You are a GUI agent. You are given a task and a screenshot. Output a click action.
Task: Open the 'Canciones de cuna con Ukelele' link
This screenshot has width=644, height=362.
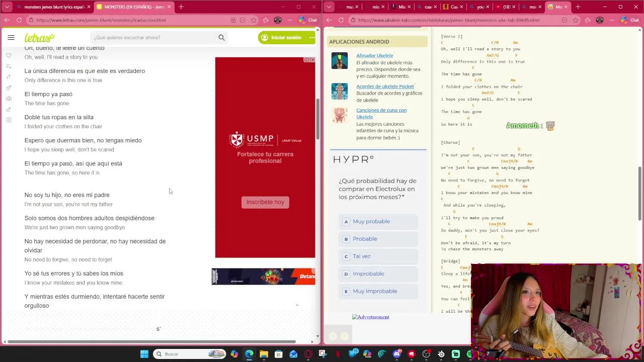click(381, 114)
